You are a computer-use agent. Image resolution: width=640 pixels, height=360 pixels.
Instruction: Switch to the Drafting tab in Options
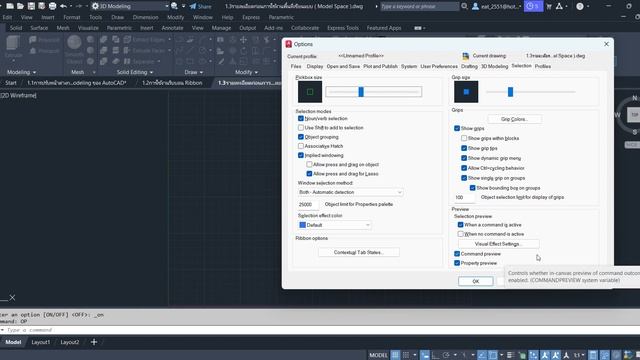pyautogui.click(x=469, y=66)
